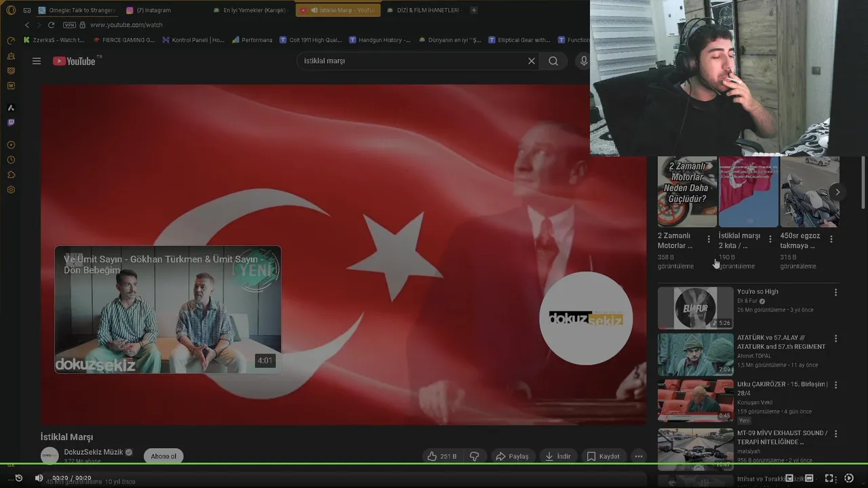Toggle theater mode in bottom player bar
The image size is (868, 488).
pos(809,479)
